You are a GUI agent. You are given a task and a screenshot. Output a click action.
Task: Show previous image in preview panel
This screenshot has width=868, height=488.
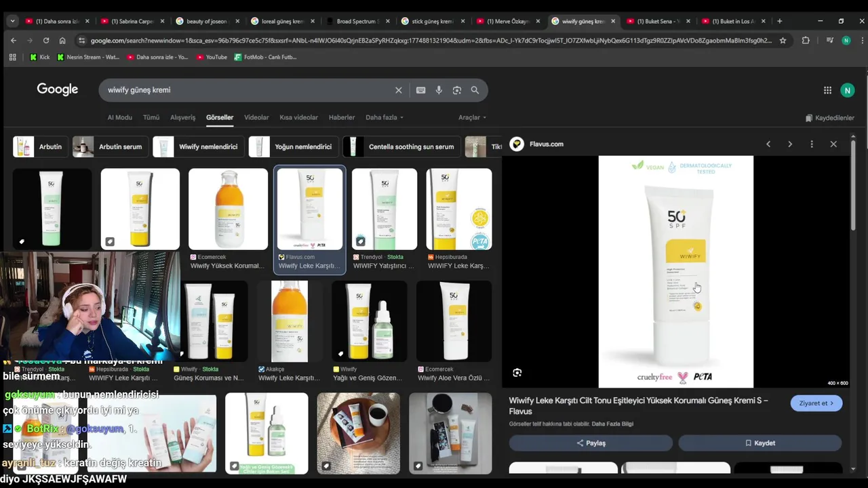(768, 144)
